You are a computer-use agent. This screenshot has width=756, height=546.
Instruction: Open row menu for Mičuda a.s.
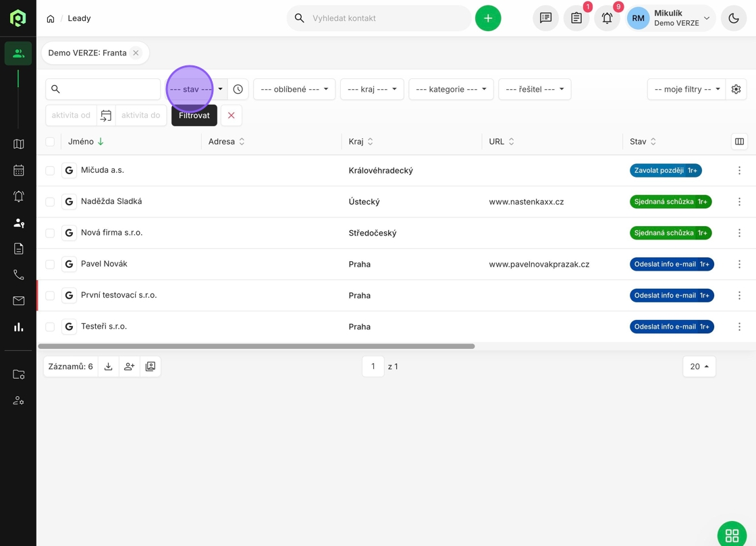point(739,171)
